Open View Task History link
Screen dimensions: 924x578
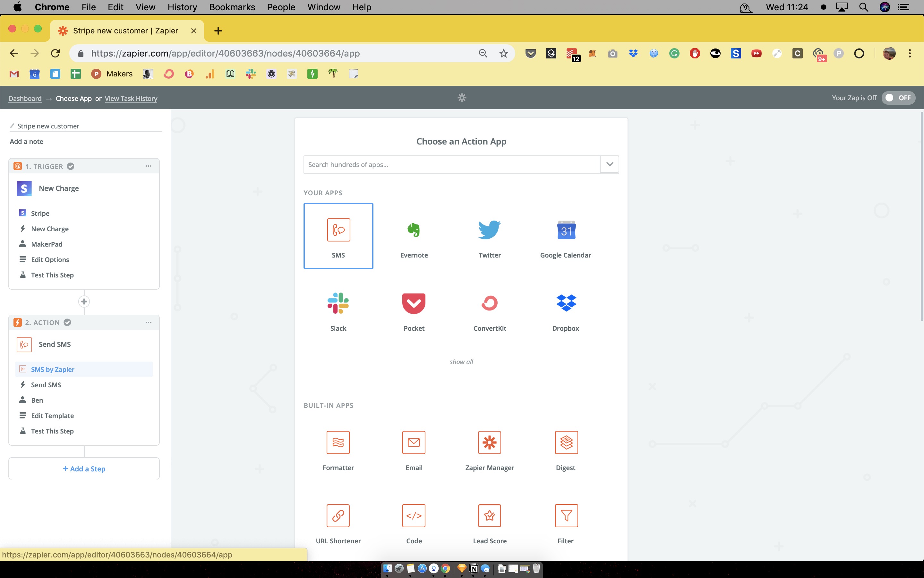click(x=131, y=98)
